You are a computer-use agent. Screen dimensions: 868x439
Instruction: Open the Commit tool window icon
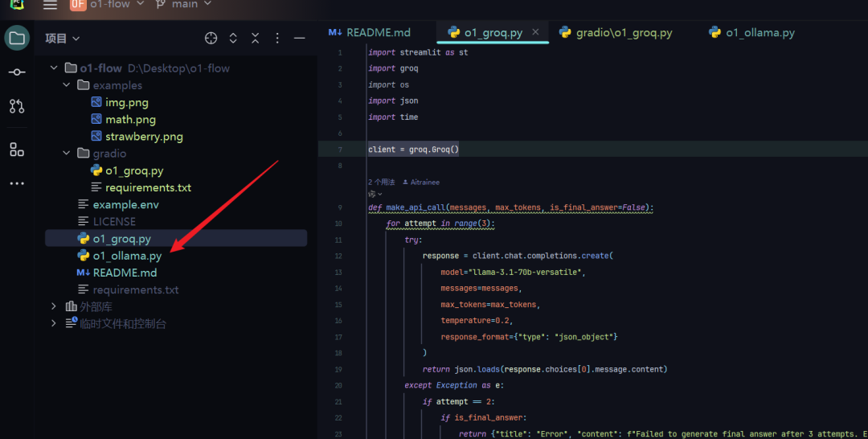point(17,72)
